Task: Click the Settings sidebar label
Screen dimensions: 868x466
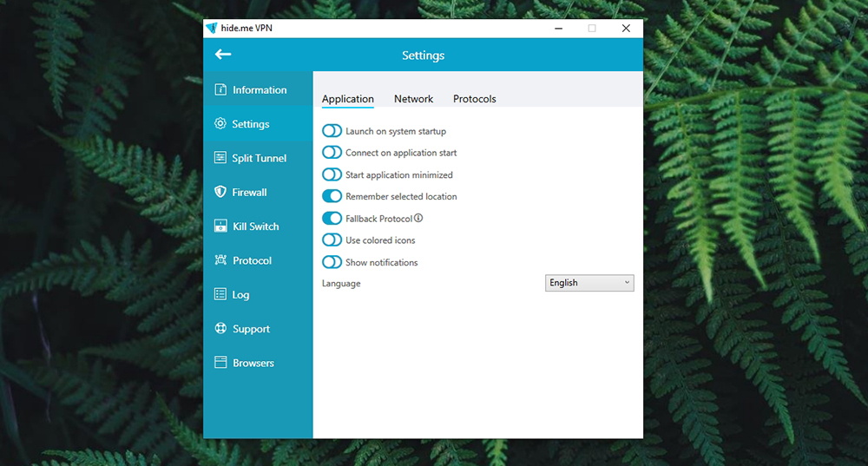Action: tap(250, 124)
